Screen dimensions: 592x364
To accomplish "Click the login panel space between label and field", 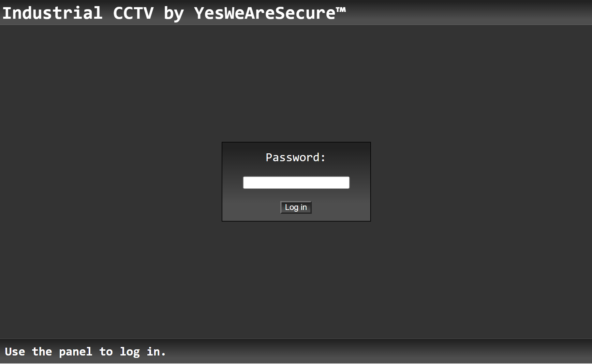I will pyautogui.click(x=296, y=170).
